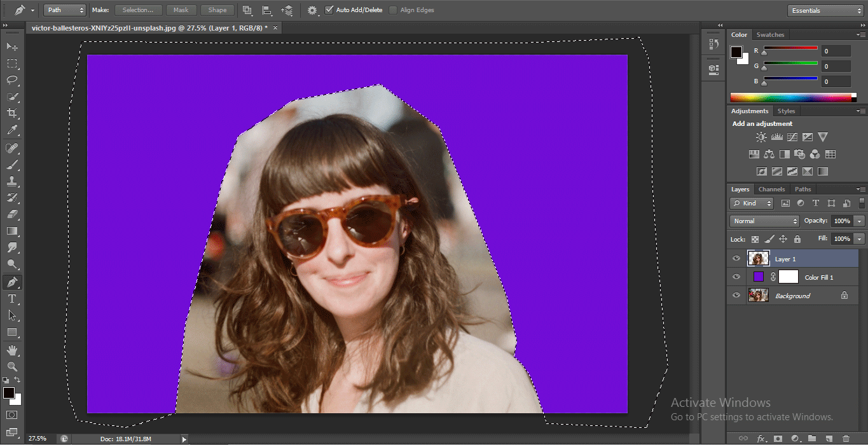Add Brightness/Contrast adjustment icon

(761, 137)
